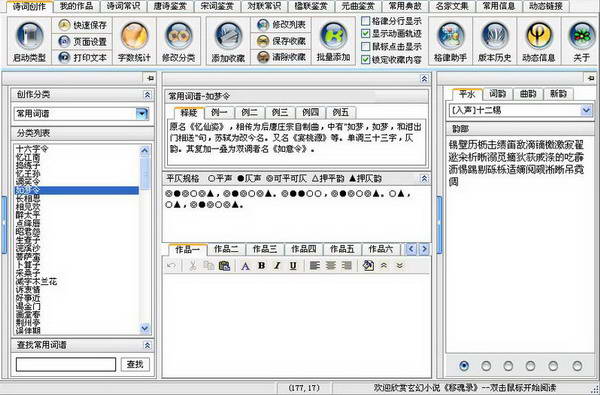Switch to 我的作品 tab
This screenshot has width=600, height=395.
point(77,6)
